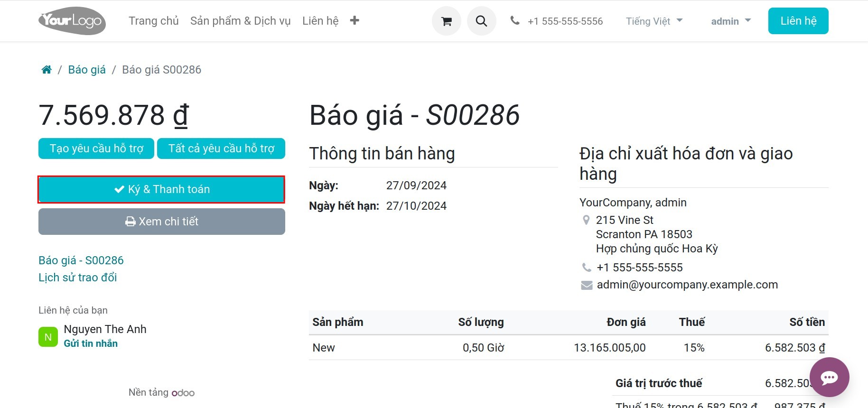Open Sản phẩm & Dịch vụ menu

240,21
